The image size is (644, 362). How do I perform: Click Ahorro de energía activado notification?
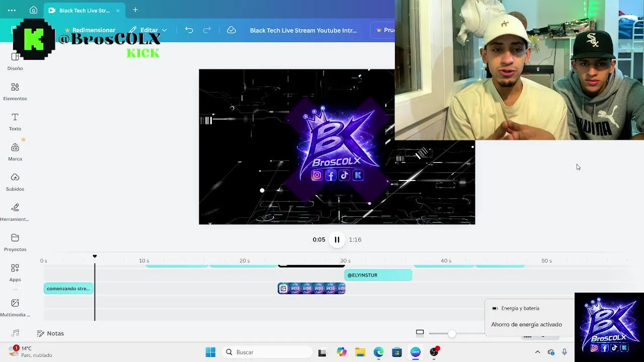pos(526,324)
